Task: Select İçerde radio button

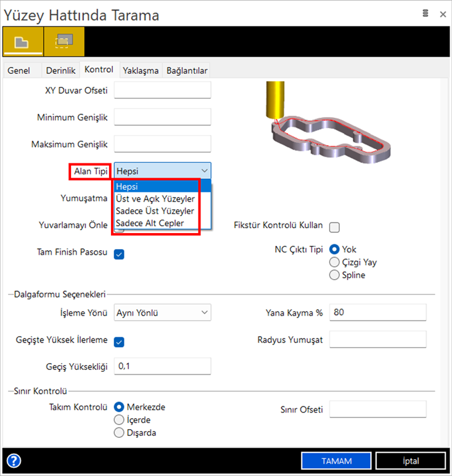Action: point(119,420)
